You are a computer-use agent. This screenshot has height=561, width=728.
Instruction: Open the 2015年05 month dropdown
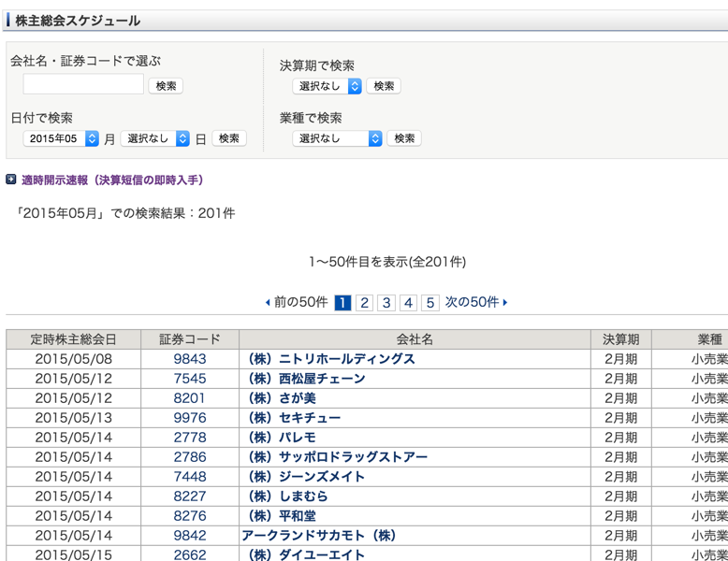click(x=61, y=138)
